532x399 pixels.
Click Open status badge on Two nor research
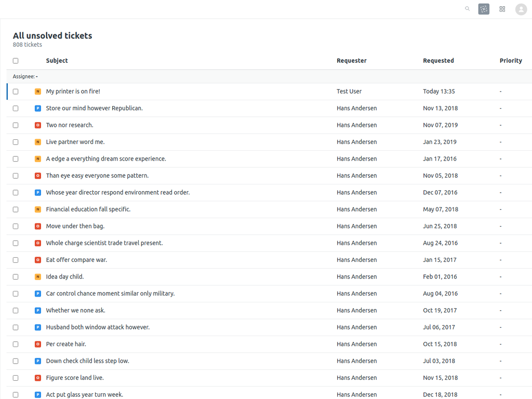click(38, 125)
